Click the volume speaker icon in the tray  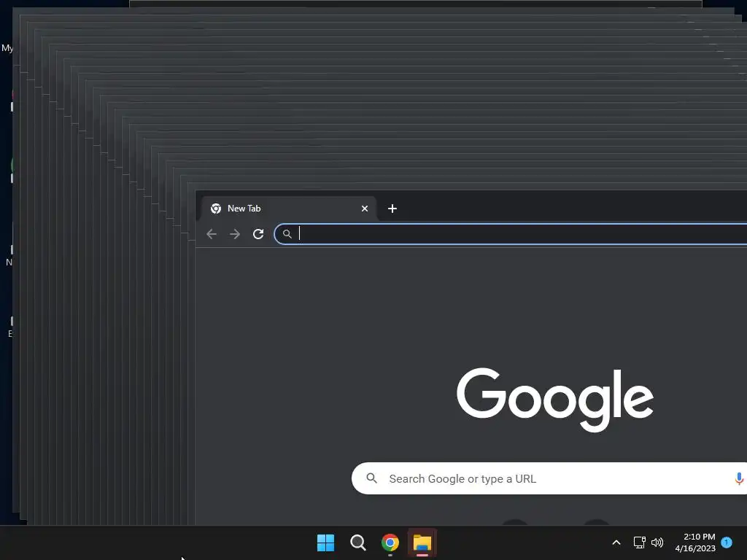tap(657, 542)
